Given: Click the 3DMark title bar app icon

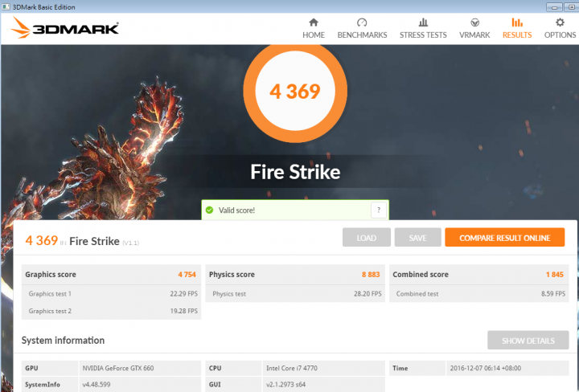Looking at the screenshot, I should pos(6,6).
